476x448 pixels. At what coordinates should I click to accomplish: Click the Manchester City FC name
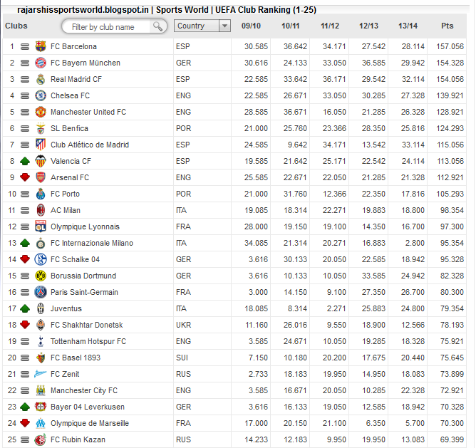tap(84, 390)
